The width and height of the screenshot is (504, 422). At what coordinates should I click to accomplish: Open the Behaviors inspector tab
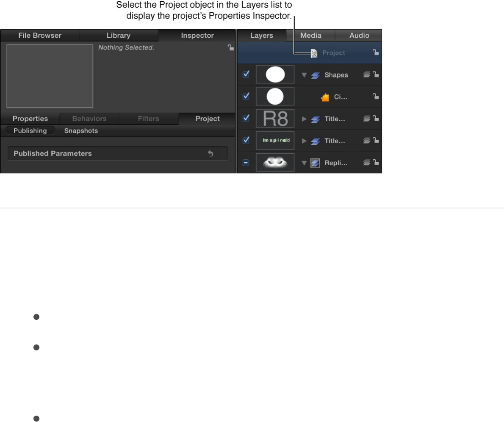[x=89, y=119]
